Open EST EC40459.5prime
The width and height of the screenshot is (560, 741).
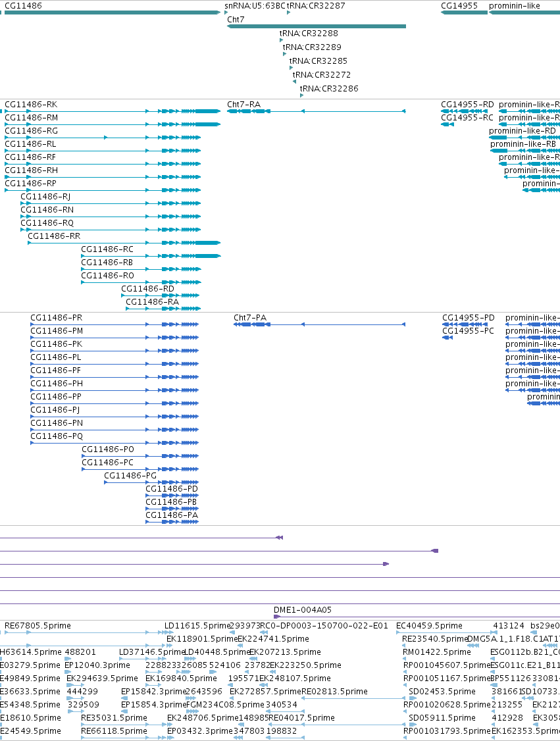[429, 626]
